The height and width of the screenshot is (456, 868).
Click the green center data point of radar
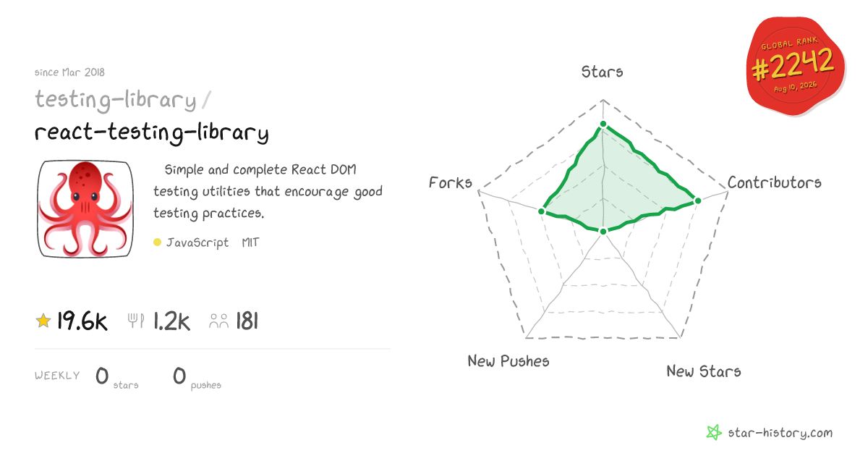point(603,232)
